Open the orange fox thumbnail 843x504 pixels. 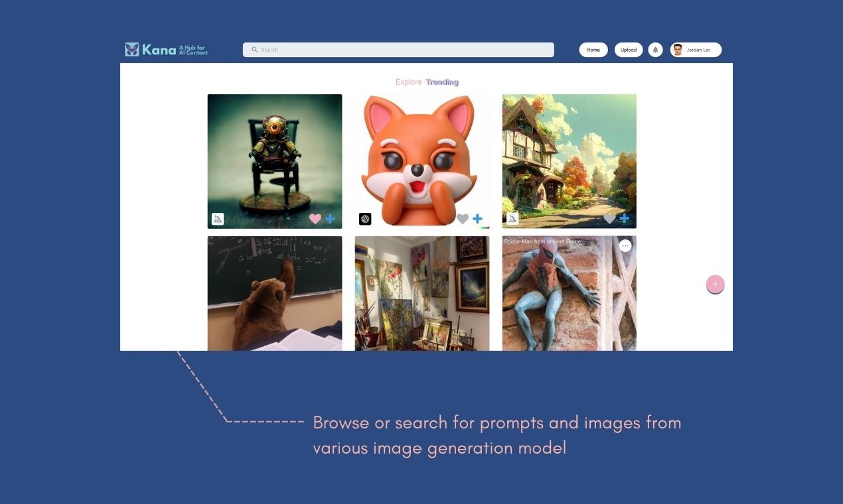click(x=422, y=161)
